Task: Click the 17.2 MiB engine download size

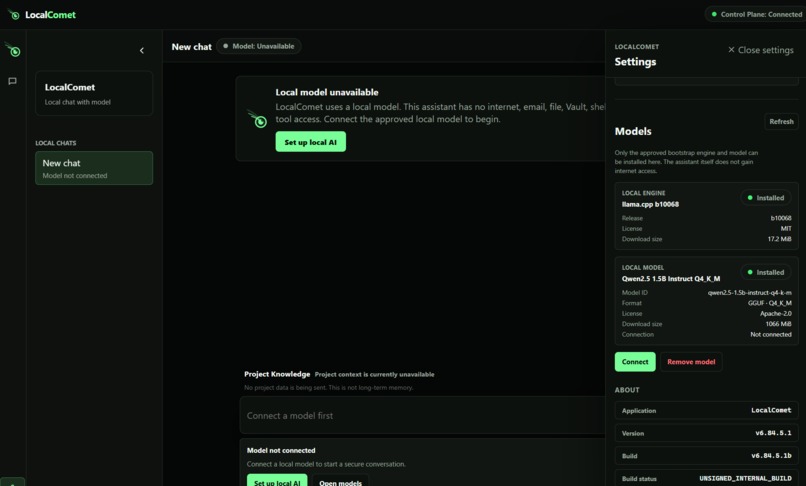Action: coord(779,239)
